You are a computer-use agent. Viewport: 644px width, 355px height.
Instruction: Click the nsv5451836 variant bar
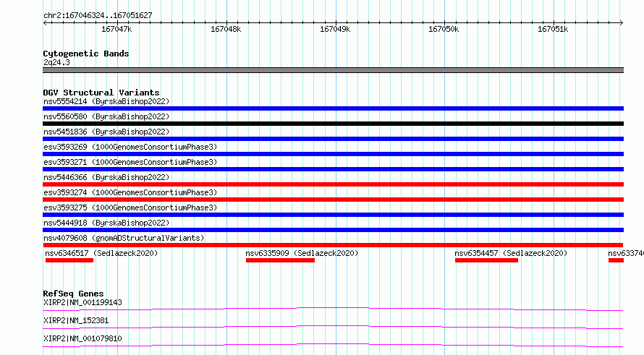point(333,139)
